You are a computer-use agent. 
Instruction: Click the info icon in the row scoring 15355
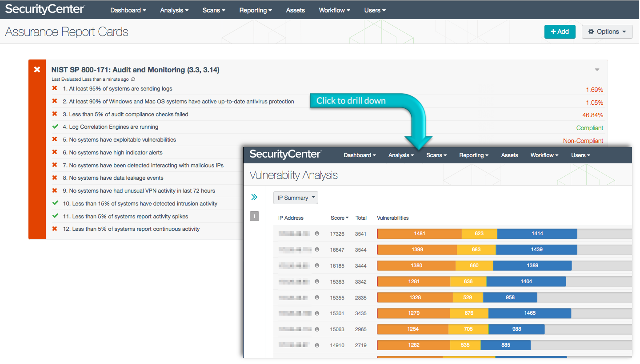click(x=317, y=297)
